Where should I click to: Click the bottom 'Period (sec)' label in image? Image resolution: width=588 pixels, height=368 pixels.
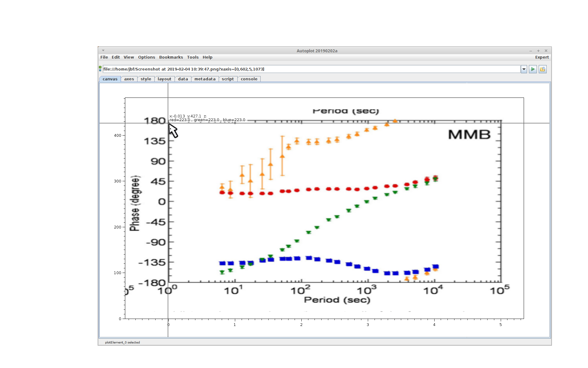(337, 300)
